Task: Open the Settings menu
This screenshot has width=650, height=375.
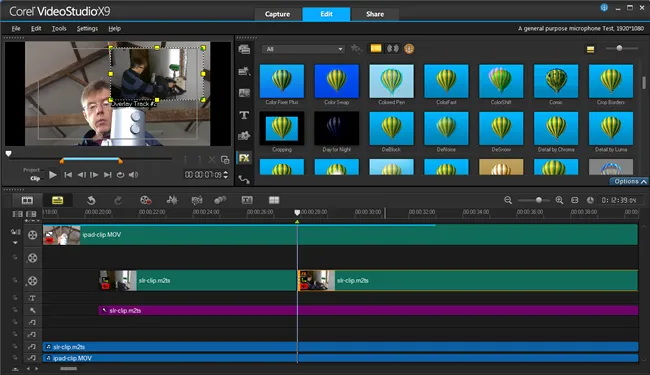Action: click(87, 29)
